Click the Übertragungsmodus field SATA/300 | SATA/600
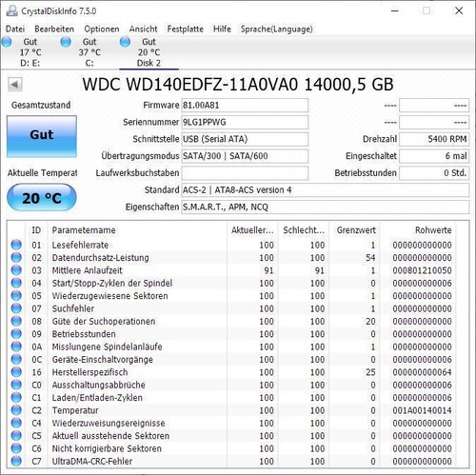The height and width of the screenshot is (475, 476). coord(245,156)
